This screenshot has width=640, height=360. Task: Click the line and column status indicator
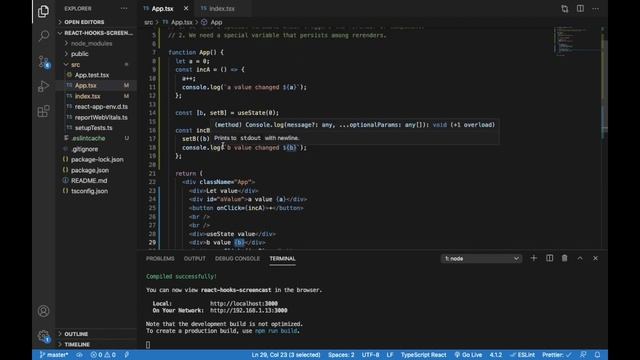point(286,355)
